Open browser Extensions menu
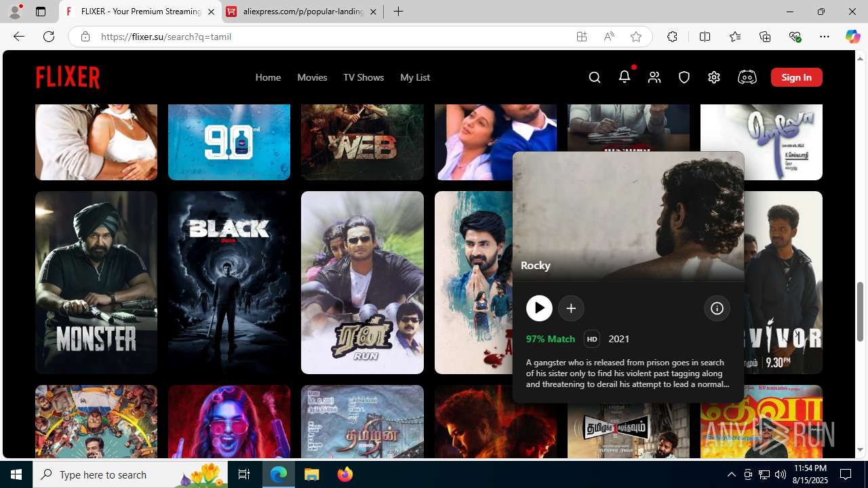The image size is (868, 488). coord(672,37)
